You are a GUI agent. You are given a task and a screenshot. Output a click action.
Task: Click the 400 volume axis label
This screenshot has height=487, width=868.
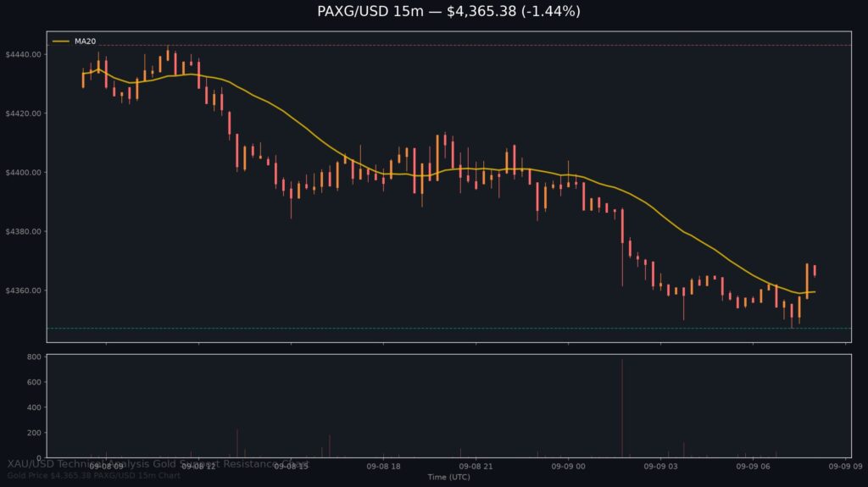pos(34,407)
